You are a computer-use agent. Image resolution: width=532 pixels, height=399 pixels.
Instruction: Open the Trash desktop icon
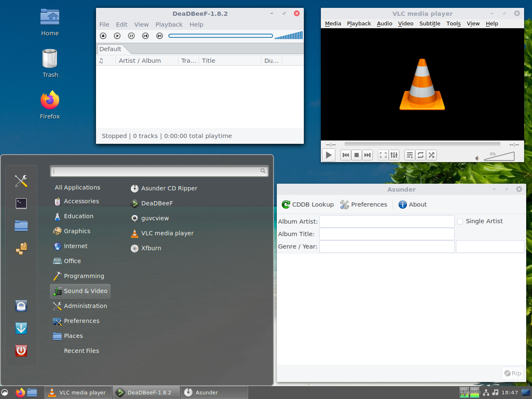[50, 64]
